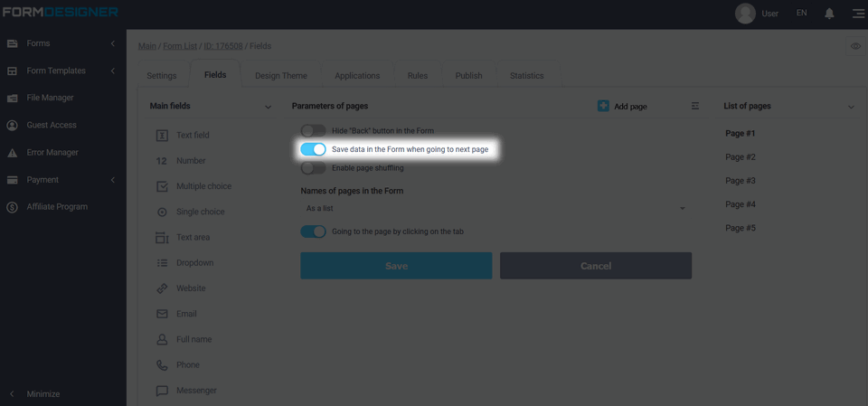Click the Guest Access sidebar icon
868x406 pixels.
(x=12, y=125)
